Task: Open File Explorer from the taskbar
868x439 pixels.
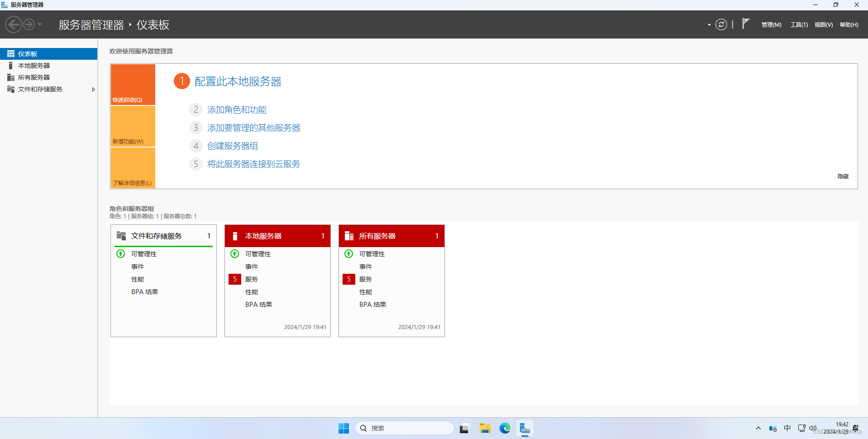Action: (x=484, y=428)
